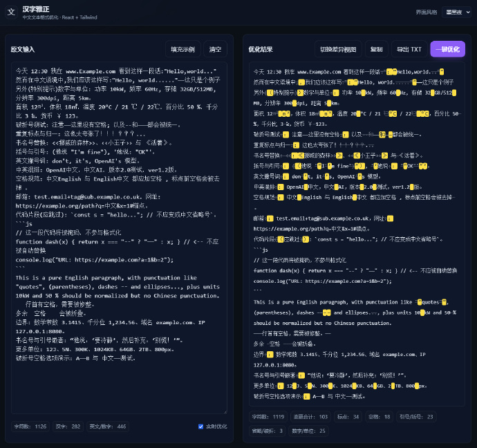Open the 界面风格 theme dropdown
477x448 pixels.
click(x=456, y=12)
